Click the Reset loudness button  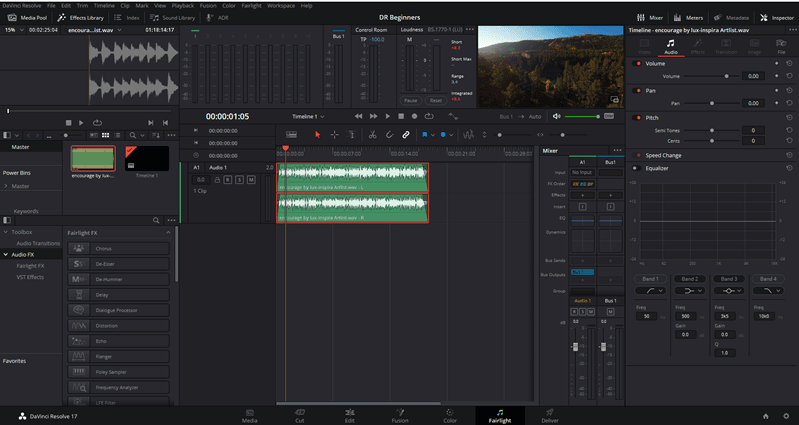tap(436, 100)
